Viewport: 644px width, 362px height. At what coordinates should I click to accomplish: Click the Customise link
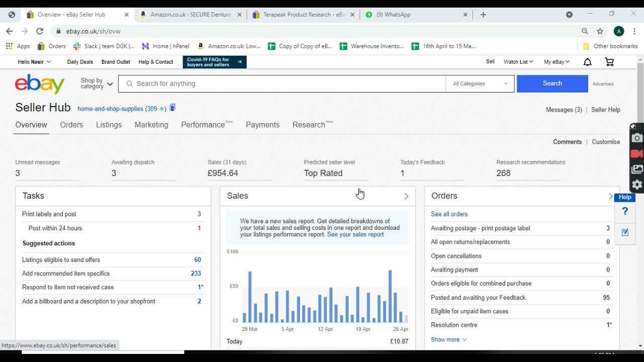(x=606, y=142)
